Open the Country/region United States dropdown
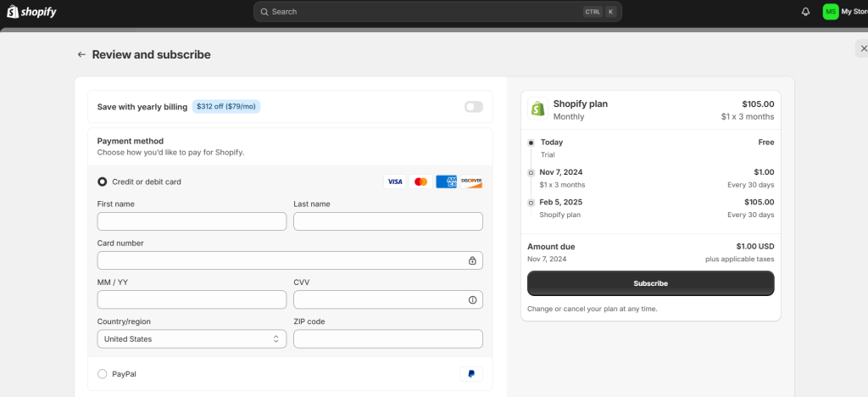This screenshot has height=397, width=868. [192, 338]
